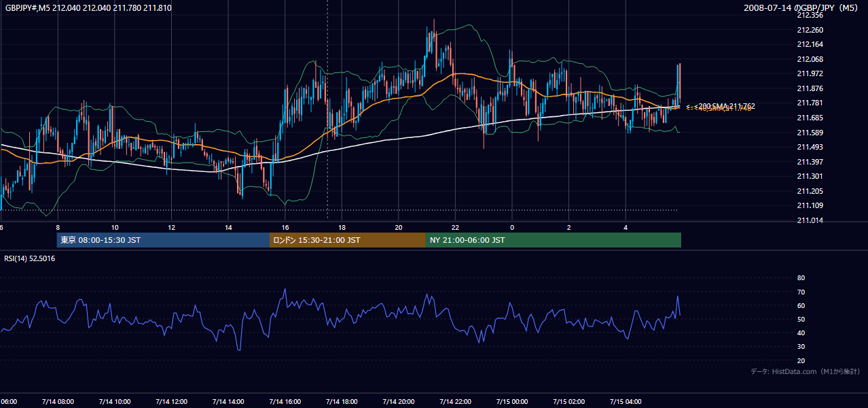Click price axis label 212.260
This screenshot has height=408, width=868.
point(810,30)
